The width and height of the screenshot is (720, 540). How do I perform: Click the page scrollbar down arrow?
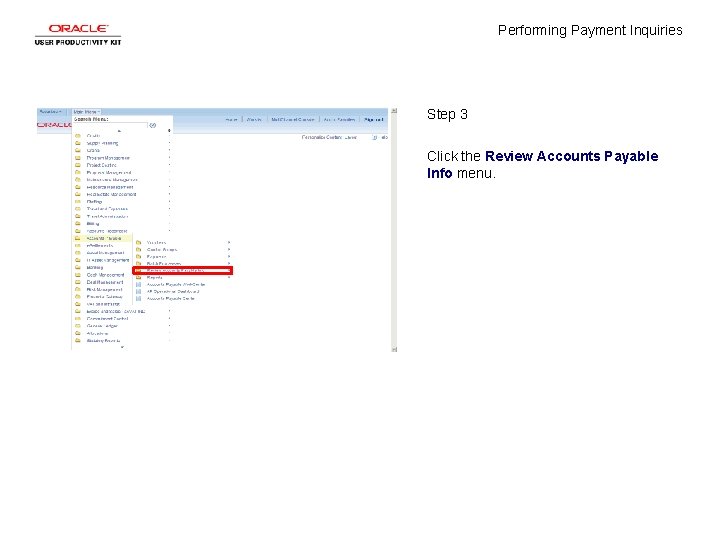click(394, 349)
